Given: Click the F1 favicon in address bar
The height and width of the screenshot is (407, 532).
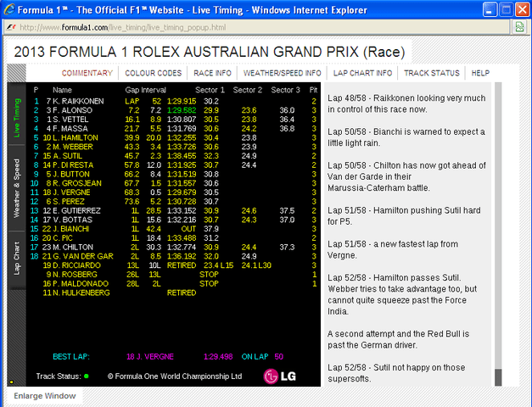Looking at the screenshot, I should [11, 27].
